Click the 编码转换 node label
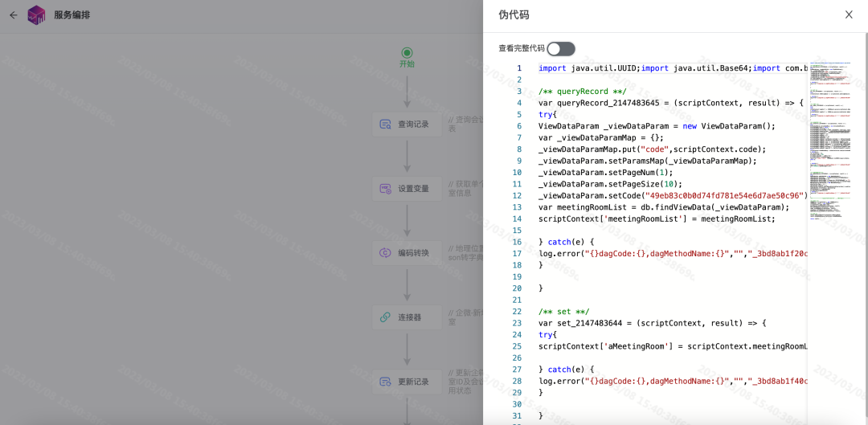 point(414,253)
